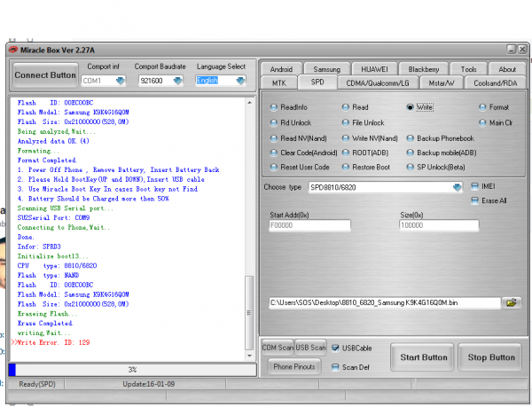Screen dimensions: 532x407
Task: Click the Connect Button
Action: coord(45,75)
